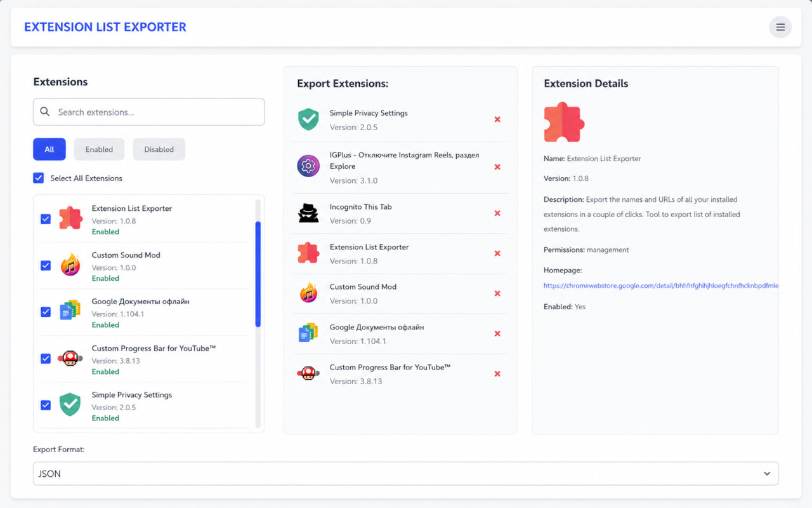
Task: Click the EXTENSION LIST EXPORTER header title
Action: point(105,27)
